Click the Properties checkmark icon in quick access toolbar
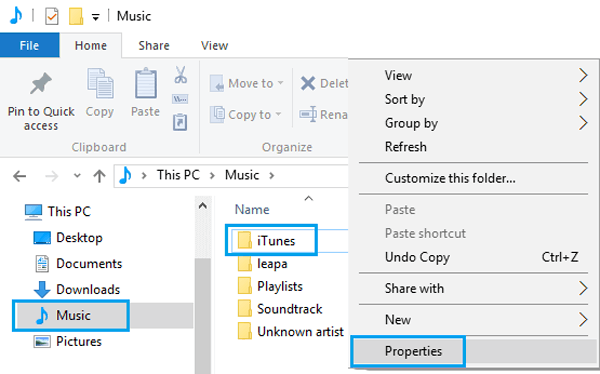This screenshot has width=600, height=374. coord(52,16)
